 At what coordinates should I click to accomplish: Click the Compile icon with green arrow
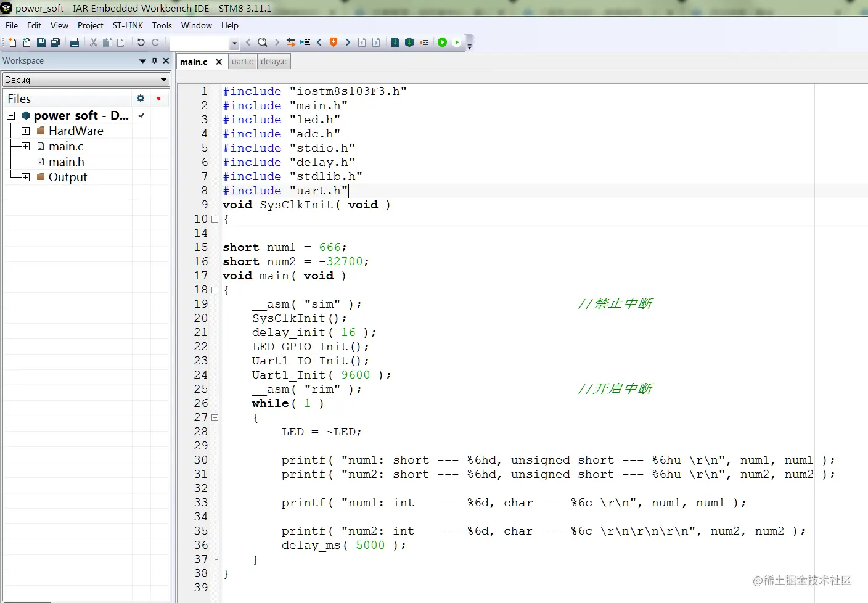pyautogui.click(x=395, y=43)
